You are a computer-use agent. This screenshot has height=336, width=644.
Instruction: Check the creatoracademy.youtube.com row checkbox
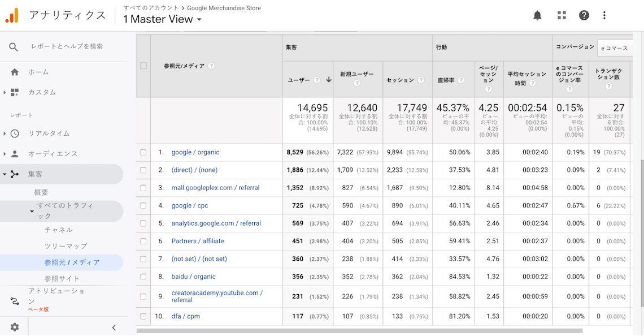143,296
